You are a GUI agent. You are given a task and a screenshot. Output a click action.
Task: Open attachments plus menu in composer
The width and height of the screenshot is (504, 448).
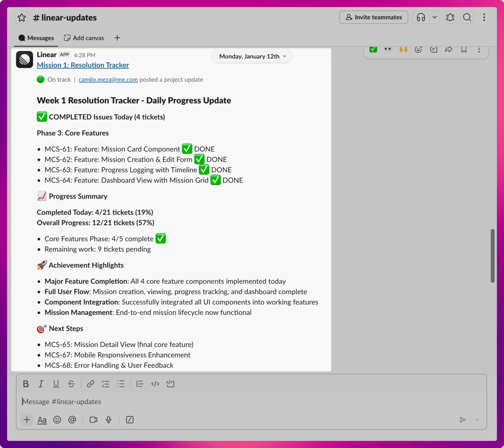[27, 420]
